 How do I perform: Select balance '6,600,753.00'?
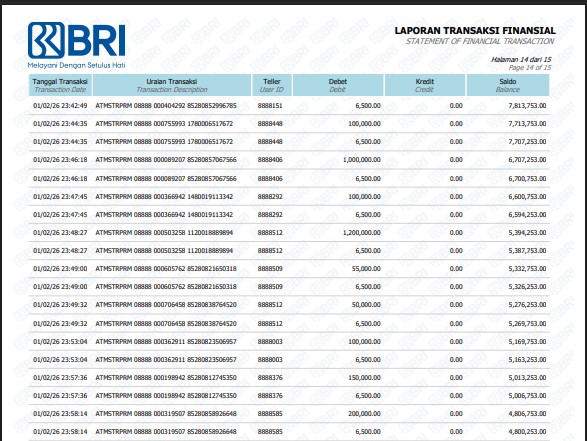(527, 197)
